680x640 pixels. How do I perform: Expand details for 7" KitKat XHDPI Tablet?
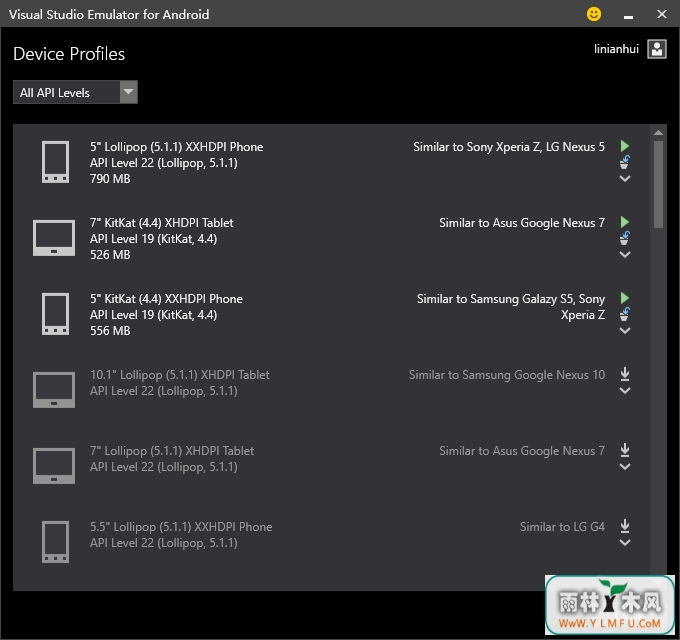(x=624, y=255)
